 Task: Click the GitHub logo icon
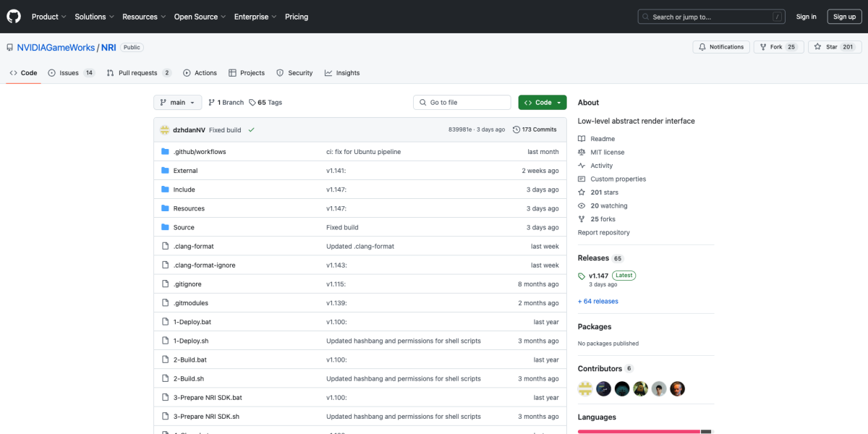pos(14,17)
